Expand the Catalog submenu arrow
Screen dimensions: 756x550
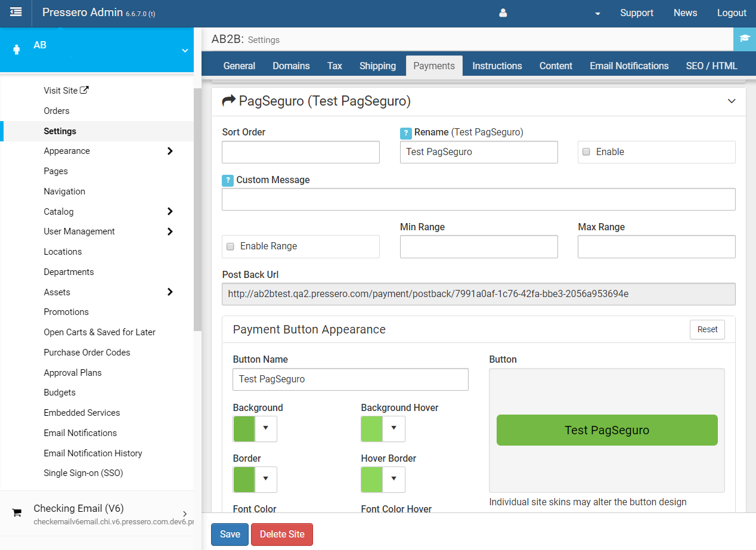(170, 211)
